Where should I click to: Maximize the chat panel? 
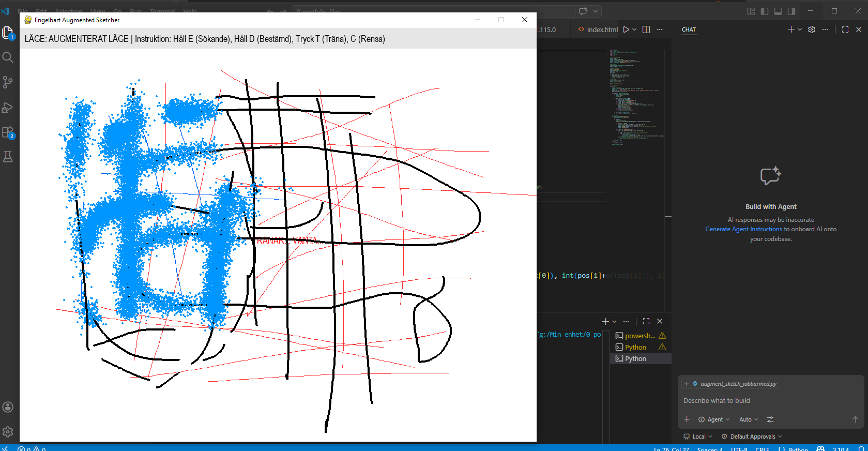coord(845,29)
